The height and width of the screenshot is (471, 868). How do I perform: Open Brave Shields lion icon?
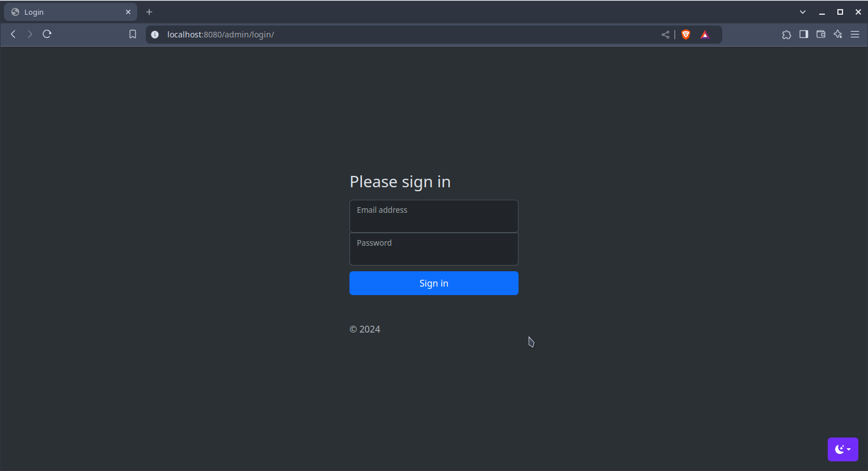pos(686,35)
